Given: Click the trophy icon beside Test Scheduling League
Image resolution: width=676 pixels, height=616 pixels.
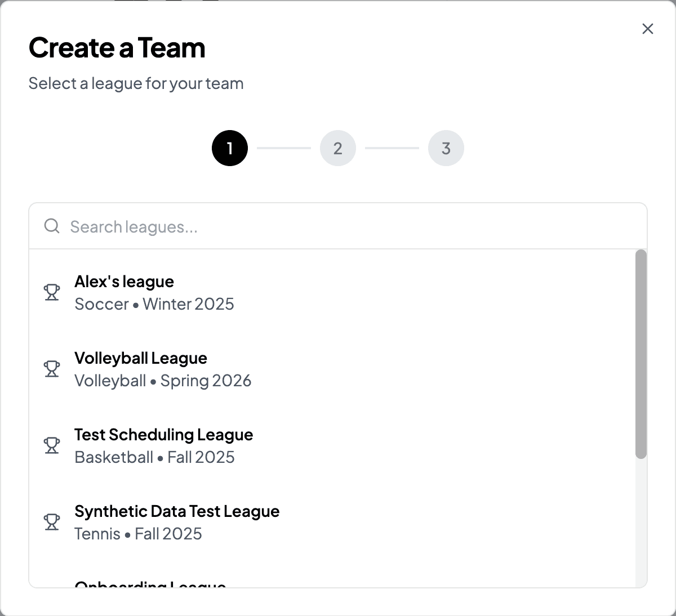Looking at the screenshot, I should [x=52, y=445].
